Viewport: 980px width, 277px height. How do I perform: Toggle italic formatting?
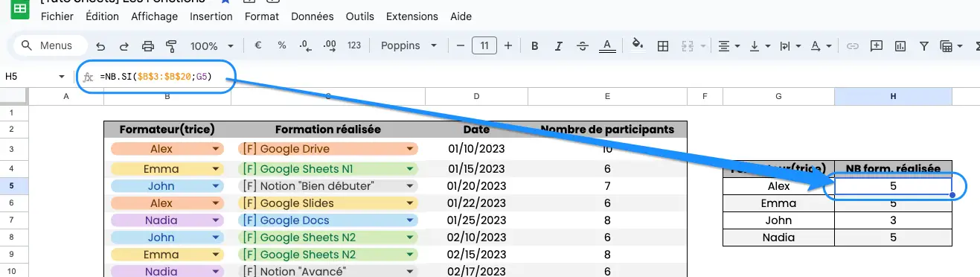(x=558, y=46)
